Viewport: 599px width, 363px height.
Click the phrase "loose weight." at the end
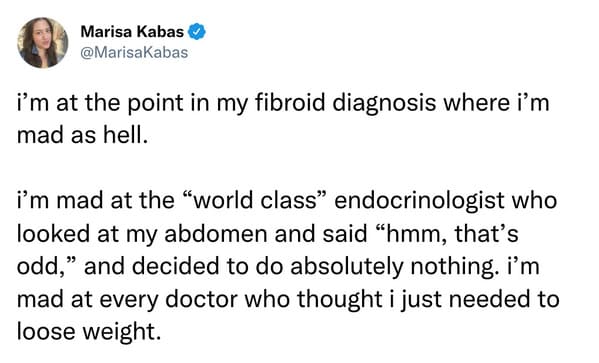coord(89,332)
